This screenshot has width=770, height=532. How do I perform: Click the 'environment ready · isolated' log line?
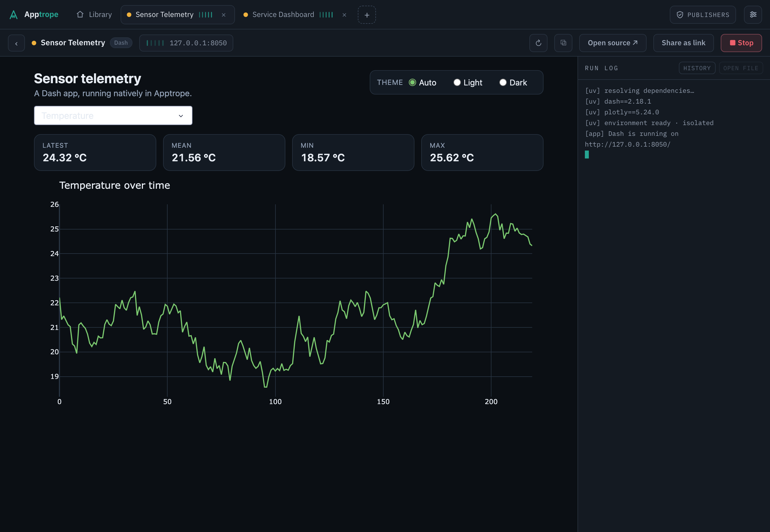pos(649,123)
